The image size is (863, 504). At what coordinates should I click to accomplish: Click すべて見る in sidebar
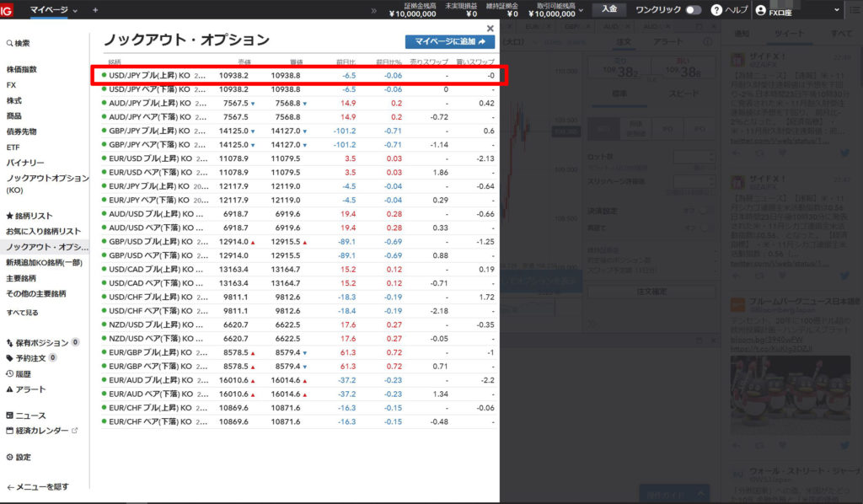click(23, 313)
